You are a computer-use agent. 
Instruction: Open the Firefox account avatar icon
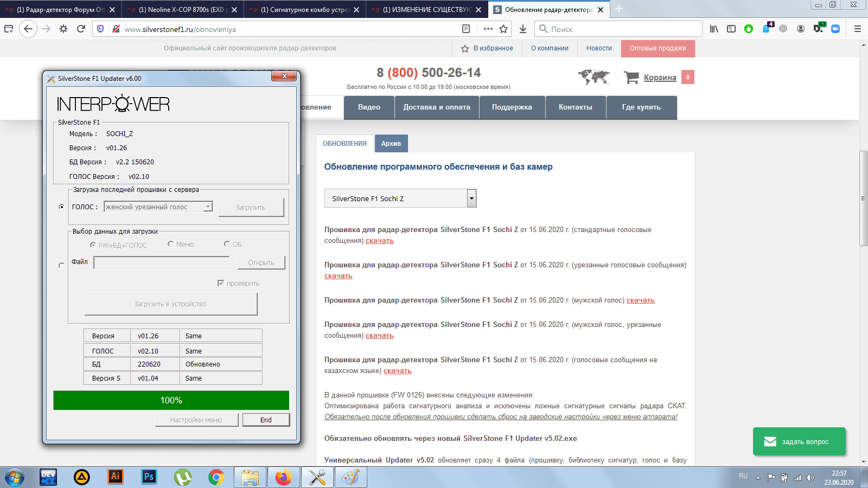point(801,29)
